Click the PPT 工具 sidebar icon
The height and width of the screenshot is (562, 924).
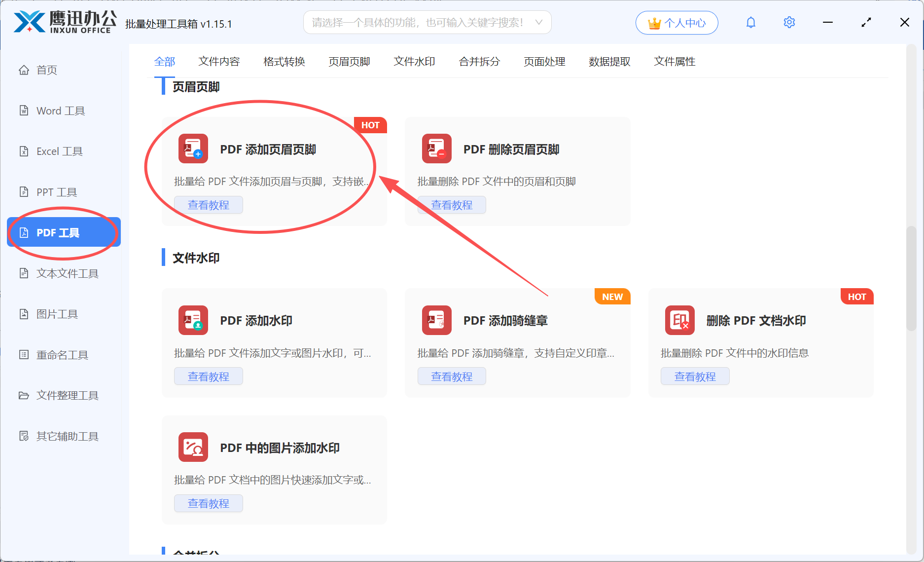point(24,192)
